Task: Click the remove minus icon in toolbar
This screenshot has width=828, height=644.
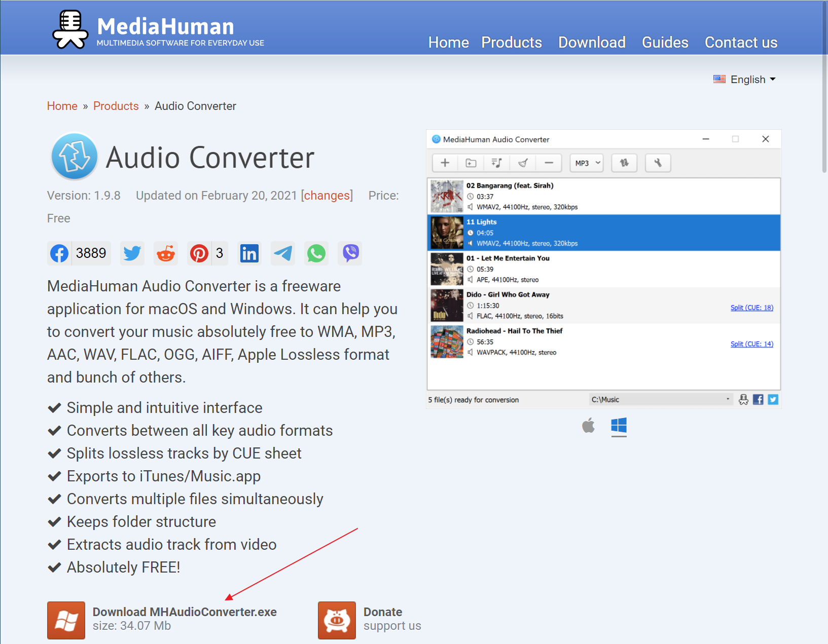Action: click(x=549, y=163)
